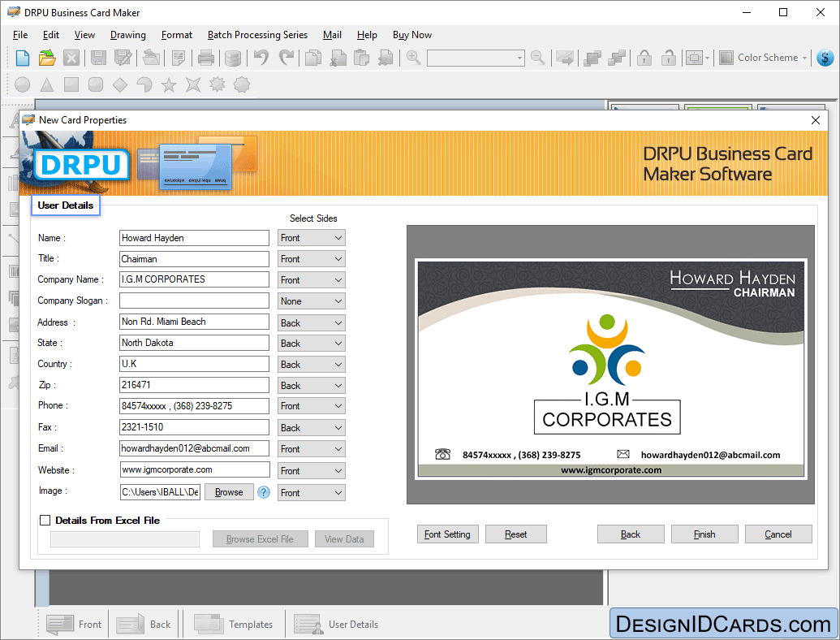Open the Buy Now menu

coord(412,35)
